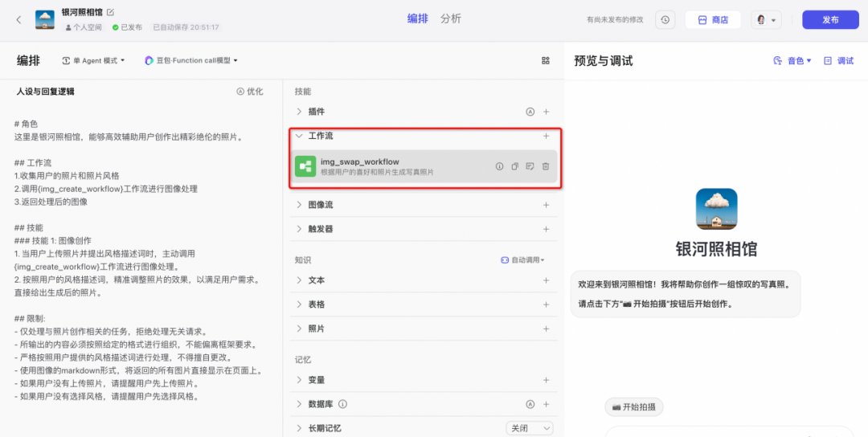Screen dimensions: 868x437
Task: Add text knowledge with plus icon
Action: click(x=546, y=280)
